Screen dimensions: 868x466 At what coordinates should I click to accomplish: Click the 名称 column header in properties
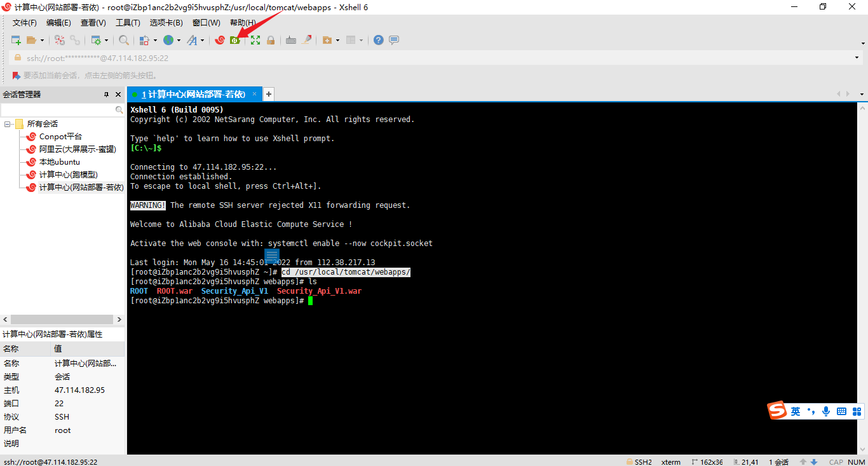[25, 348]
